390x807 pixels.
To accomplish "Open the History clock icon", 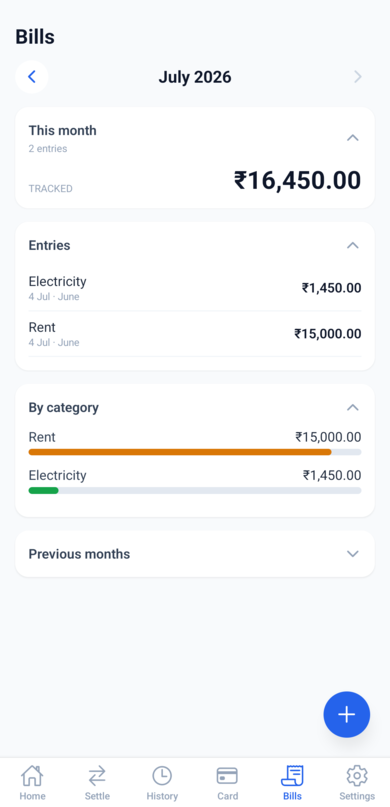I will [162, 775].
